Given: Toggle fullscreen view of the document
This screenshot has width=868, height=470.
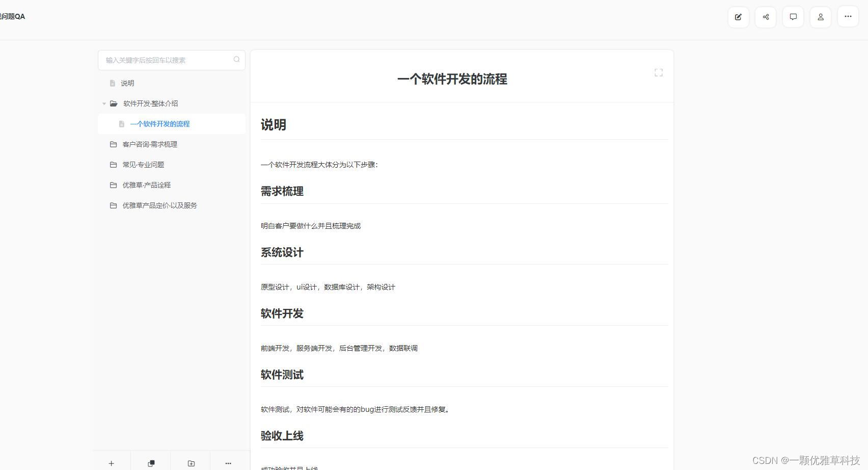Looking at the screenshot, I should pyautogui.click(x=659, y=73).
